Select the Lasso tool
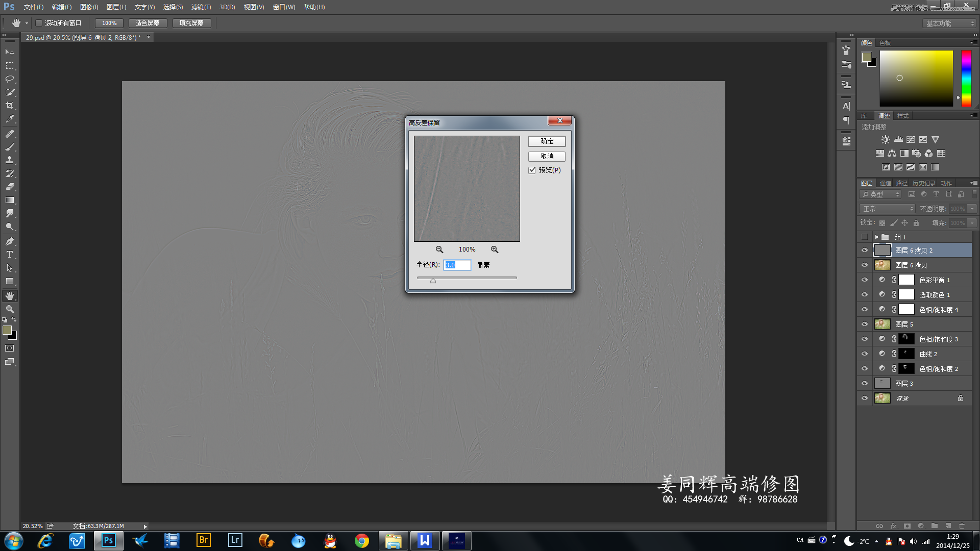Screen dimensions: 980x551 click(10, 79)
